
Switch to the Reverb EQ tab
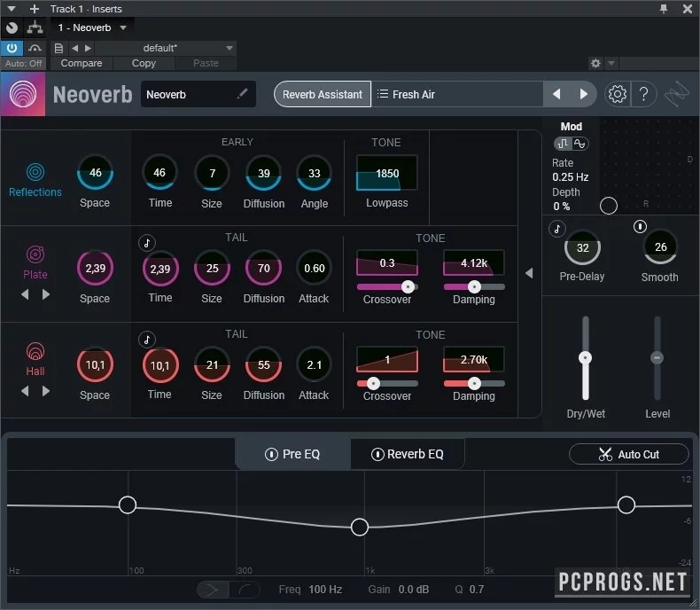click(x=407, y=454)
